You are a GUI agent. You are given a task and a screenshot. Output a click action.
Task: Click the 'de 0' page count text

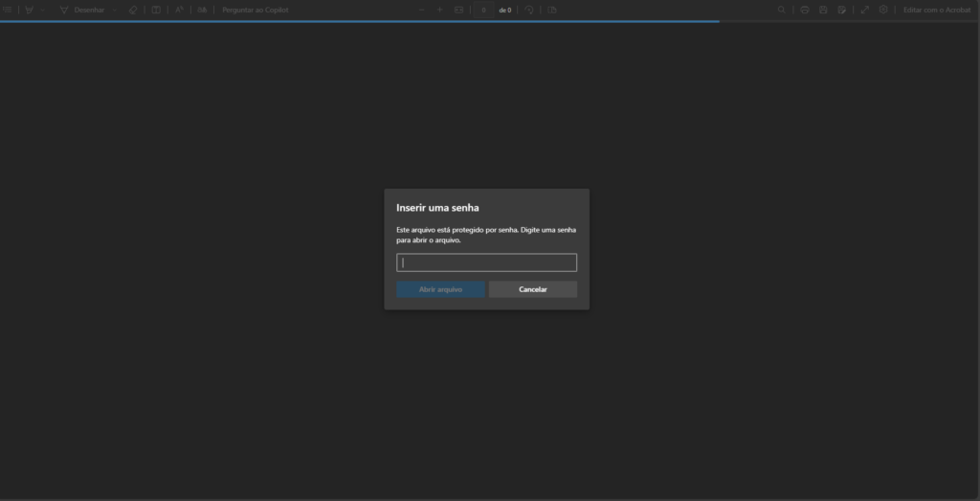[x=505, y=10]
